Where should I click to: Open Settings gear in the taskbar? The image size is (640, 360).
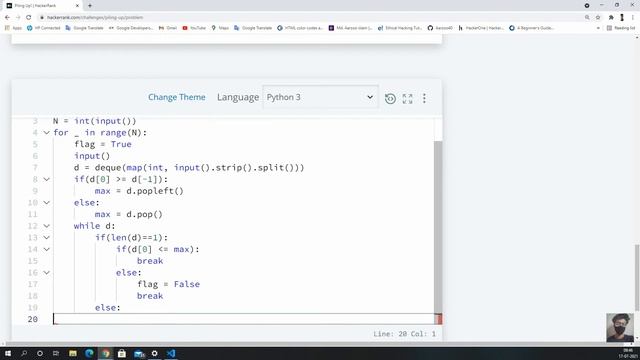[x=154, y=353]
